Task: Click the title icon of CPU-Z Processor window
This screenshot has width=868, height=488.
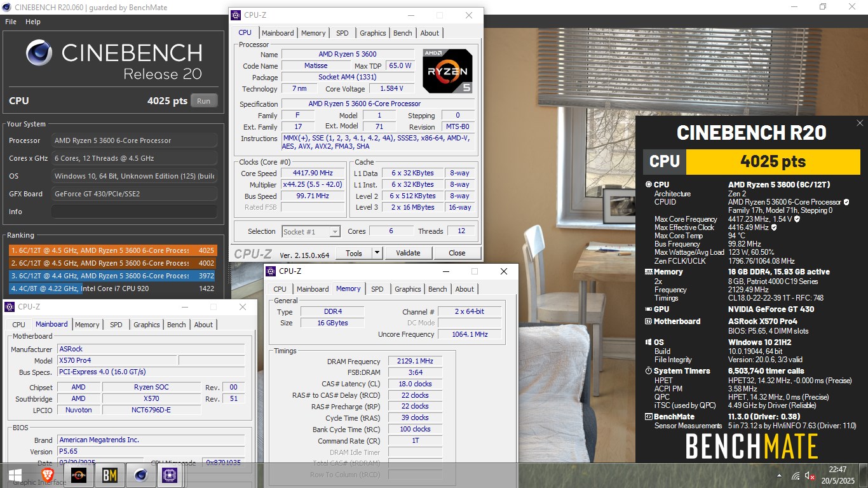Action: 236,15
